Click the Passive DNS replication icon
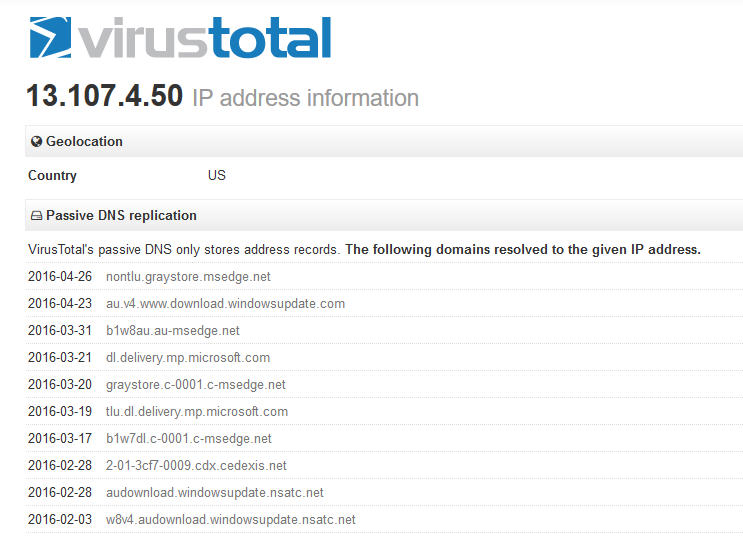Viewport: 743px width, 541px height. [x=37, y=216]
